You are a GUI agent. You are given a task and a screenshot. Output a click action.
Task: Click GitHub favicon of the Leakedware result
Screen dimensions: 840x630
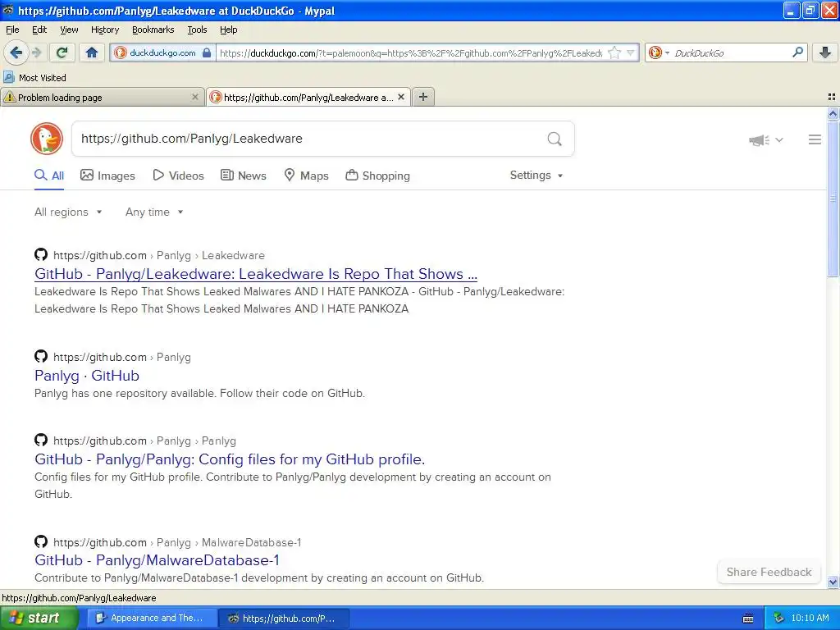coord(41,254)
